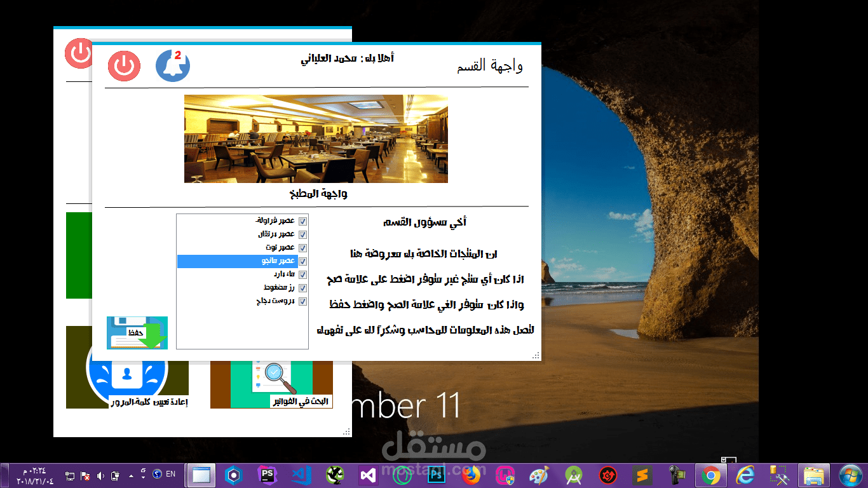Open Photoshop from the taskbar
868x488 pixels.
[436, 475]
